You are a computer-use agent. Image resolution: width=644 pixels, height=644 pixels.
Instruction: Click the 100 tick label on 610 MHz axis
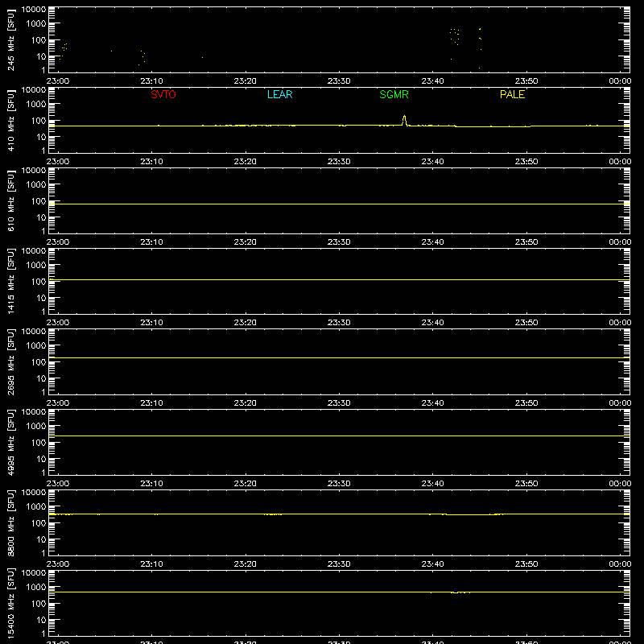coord(39,201)
